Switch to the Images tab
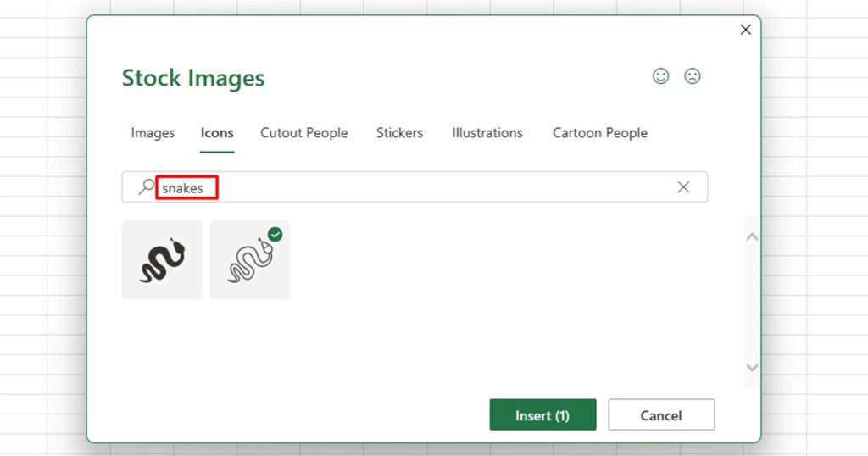This screenshot has height=456, width=868. (x=153, y=133)
